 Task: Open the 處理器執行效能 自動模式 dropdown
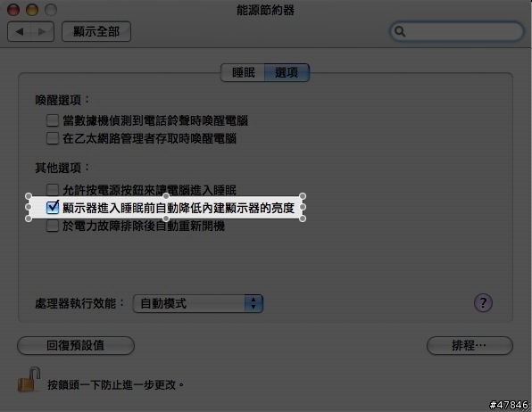tap(198, 303)
